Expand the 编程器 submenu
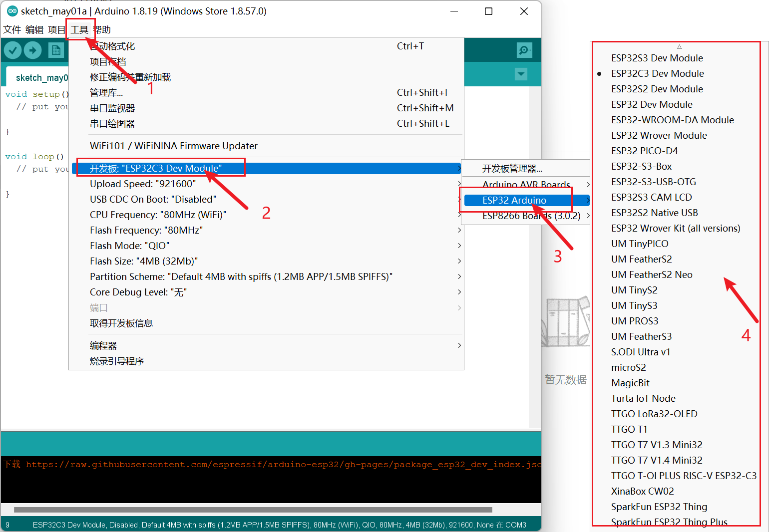Screen dimensions: 770x532 (266, 346)
